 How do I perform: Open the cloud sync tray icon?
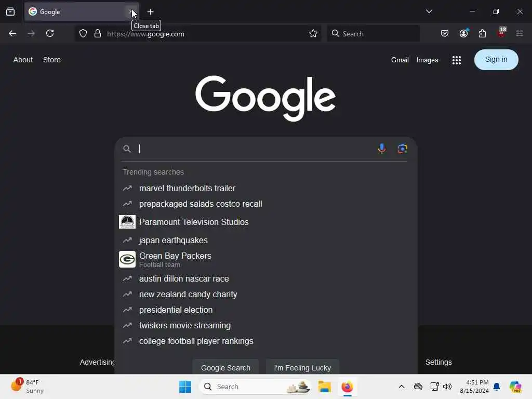click(x=418, y=387)
